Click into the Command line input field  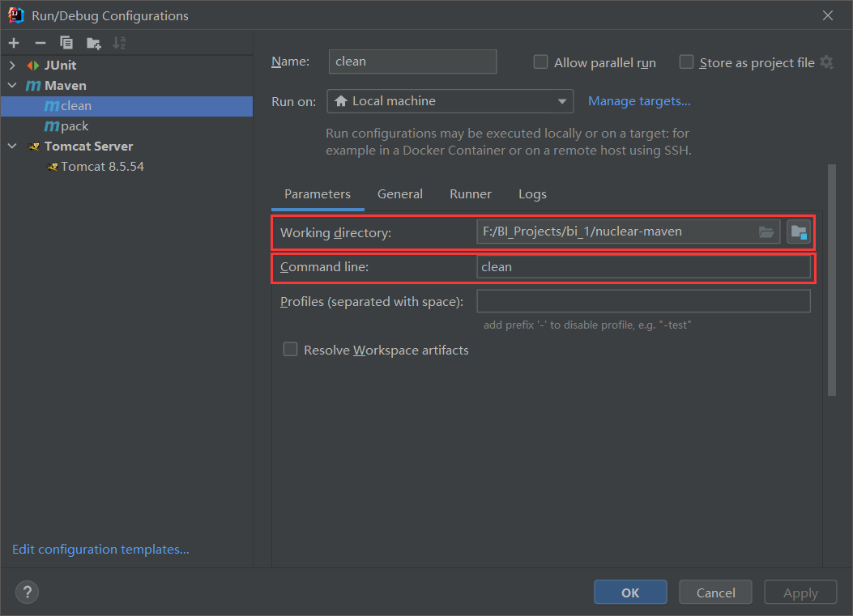643,267
